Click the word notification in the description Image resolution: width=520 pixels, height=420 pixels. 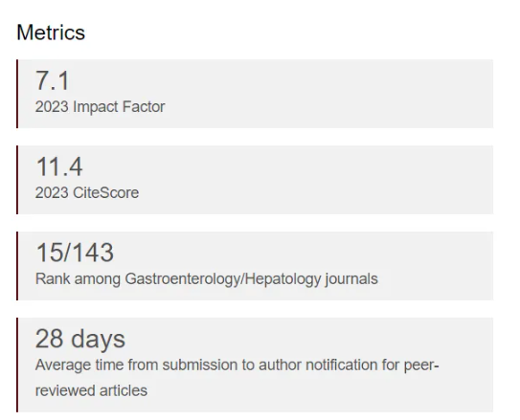pos(341,365)
